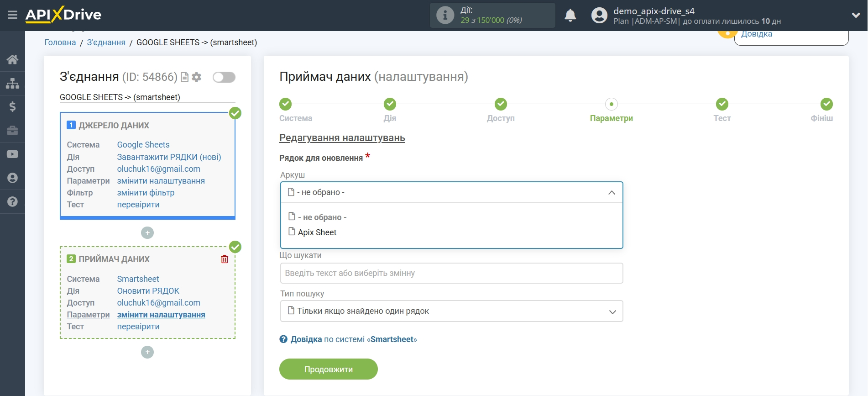Open Smartsheet help link
The height and width of the screenshot is (396, 868).
348,339
